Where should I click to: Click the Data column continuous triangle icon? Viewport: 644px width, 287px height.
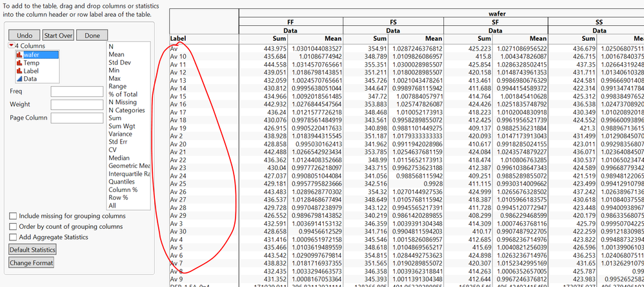(x=19, y=78)
